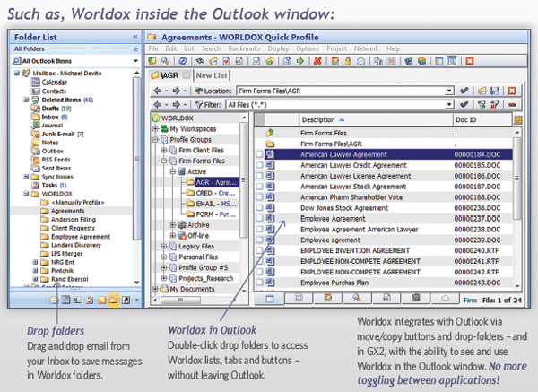This screenshot has width=538, height=392.
Task: Open the Bookmarks menu
Action: pos(244,48)
